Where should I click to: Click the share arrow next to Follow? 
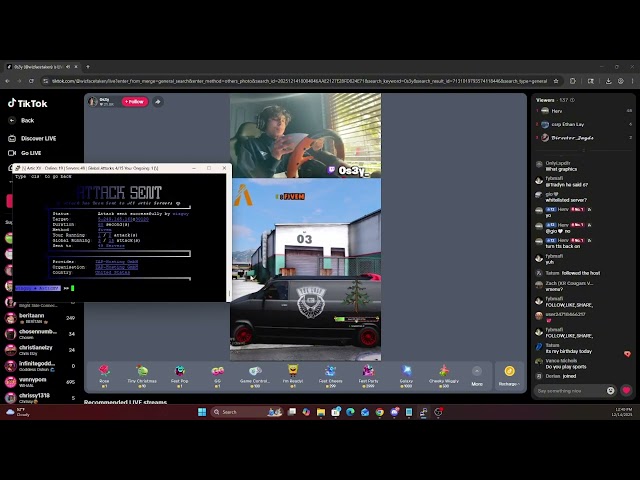158,102
